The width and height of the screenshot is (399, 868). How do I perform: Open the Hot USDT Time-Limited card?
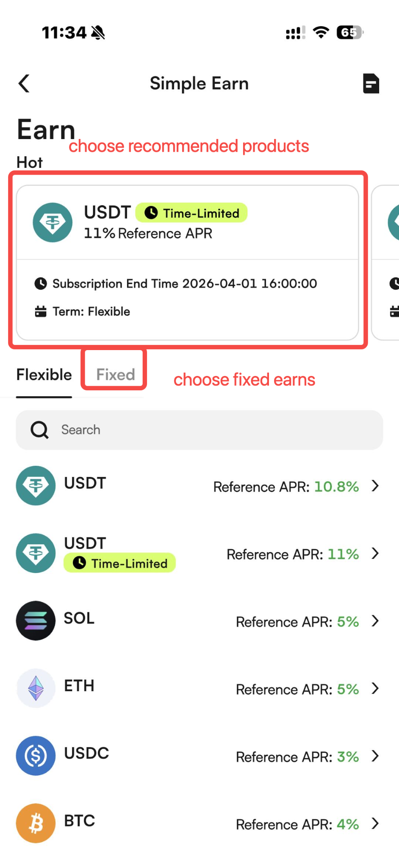(188, 262)
